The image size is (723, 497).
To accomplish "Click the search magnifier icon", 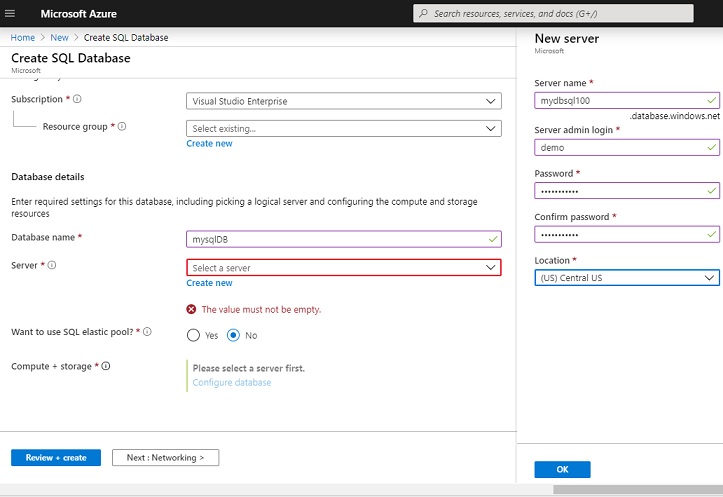I will coord(423,13).
